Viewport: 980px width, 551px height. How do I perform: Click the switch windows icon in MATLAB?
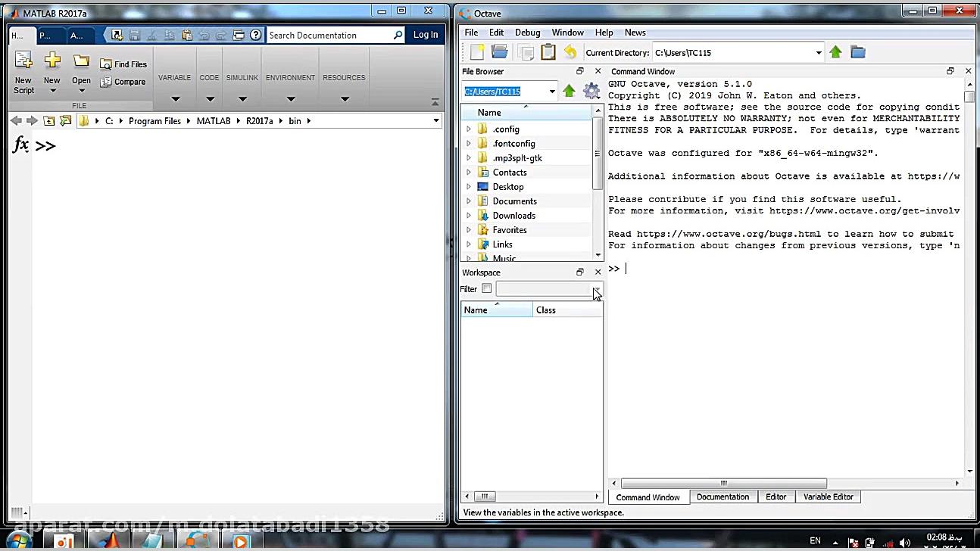point(239,35)
